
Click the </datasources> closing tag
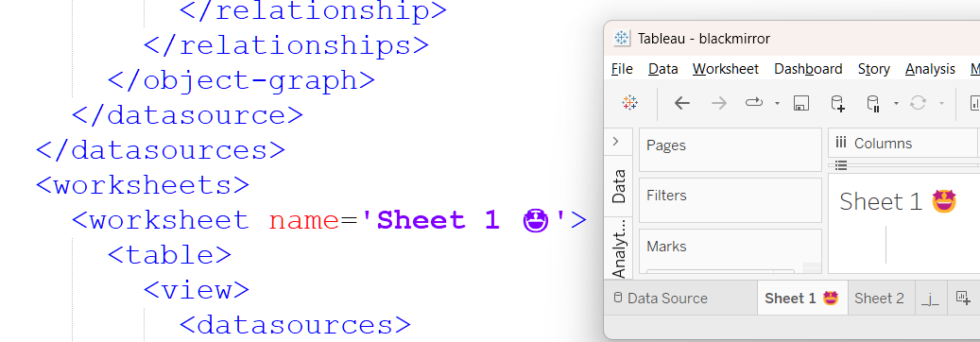click(160, 150)
